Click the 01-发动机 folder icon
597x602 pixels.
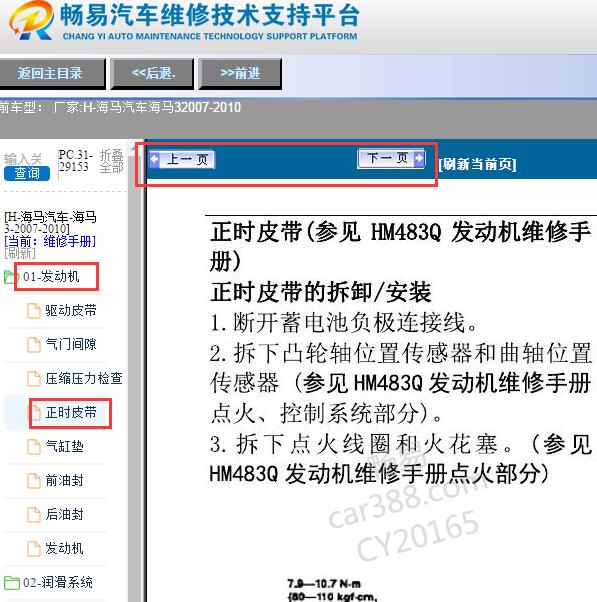[x=11, y=277]
